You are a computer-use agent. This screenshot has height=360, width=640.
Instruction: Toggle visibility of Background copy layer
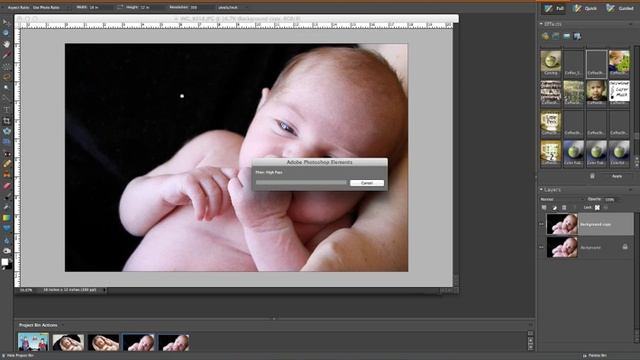542,224
